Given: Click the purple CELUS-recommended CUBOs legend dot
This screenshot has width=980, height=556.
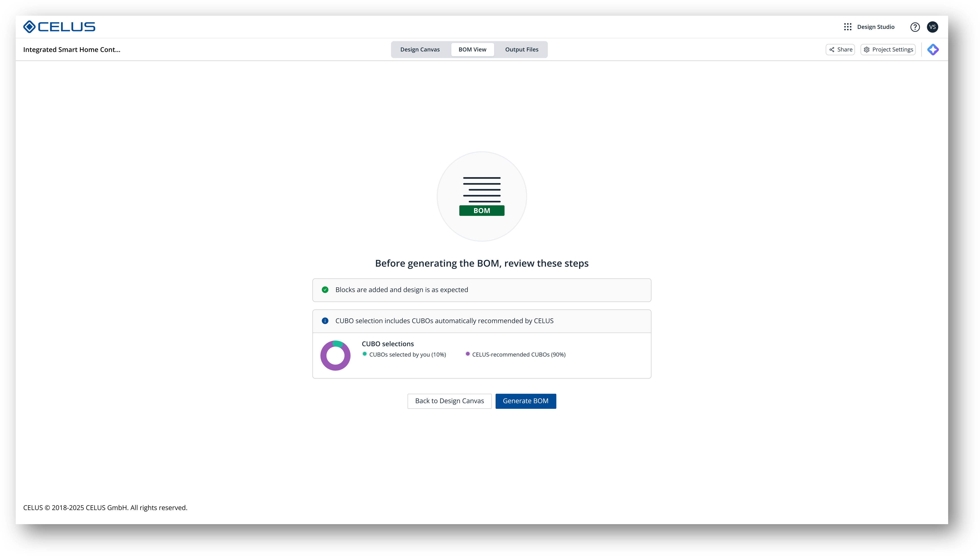Looking at the screenshot, I should 468,354.
